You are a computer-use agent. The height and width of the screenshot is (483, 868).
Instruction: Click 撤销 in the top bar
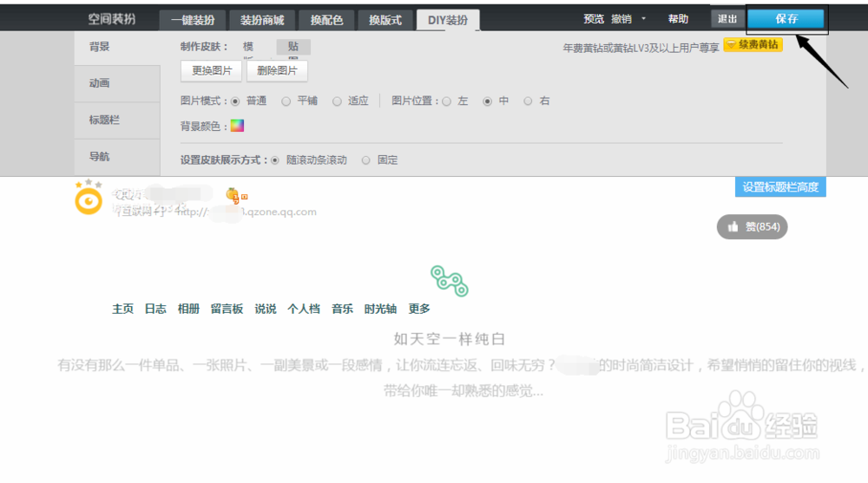click(621, 19)
